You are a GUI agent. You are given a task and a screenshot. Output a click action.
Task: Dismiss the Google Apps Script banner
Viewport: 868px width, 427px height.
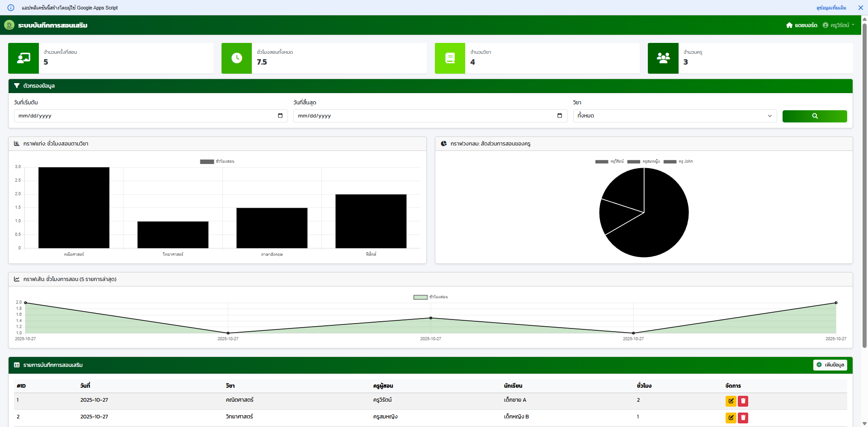[860, 8]
